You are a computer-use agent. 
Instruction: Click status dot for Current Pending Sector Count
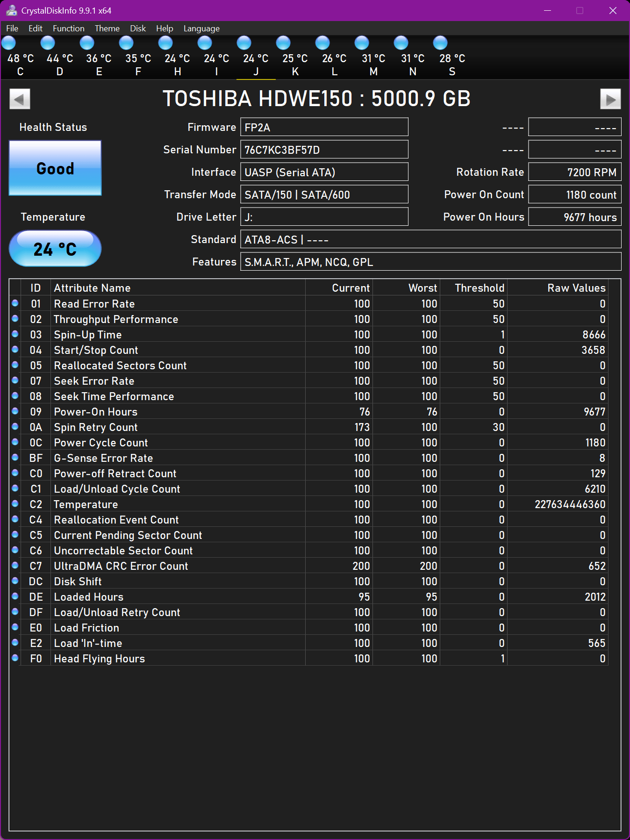click(15, 535)
